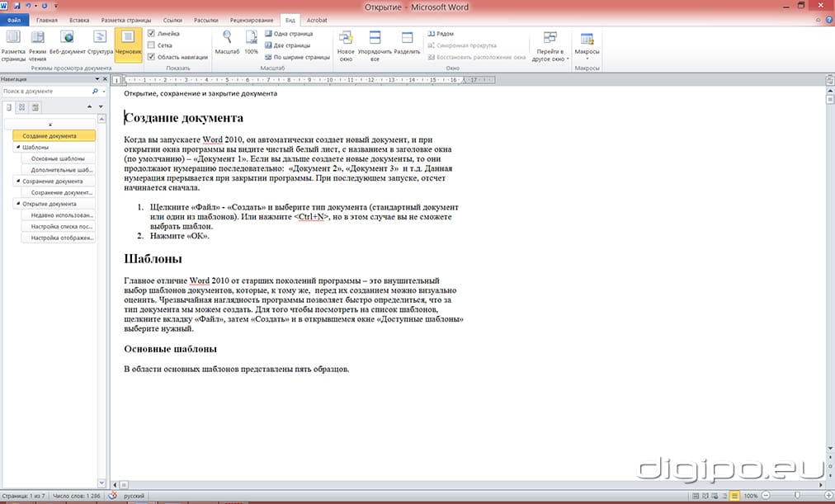Click Arrange all (Упорядочить все) icon
This screenshot has width=835, height=504.
pos(375,45)
